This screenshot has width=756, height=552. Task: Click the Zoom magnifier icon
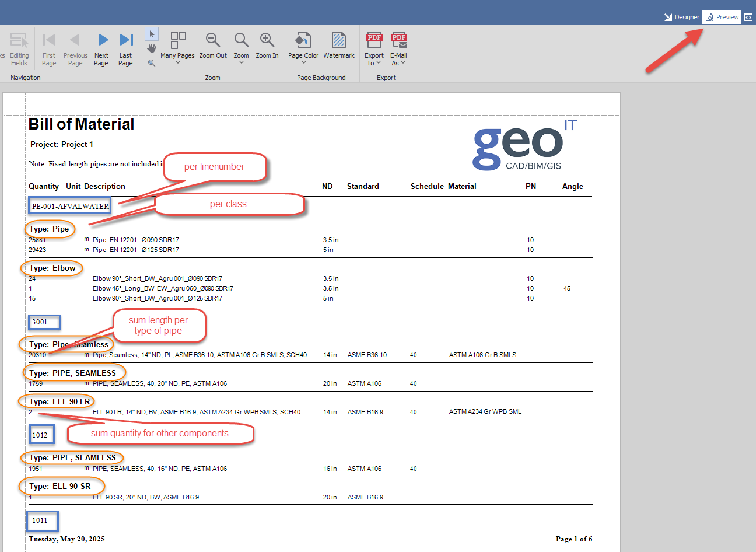pos(242,40)
